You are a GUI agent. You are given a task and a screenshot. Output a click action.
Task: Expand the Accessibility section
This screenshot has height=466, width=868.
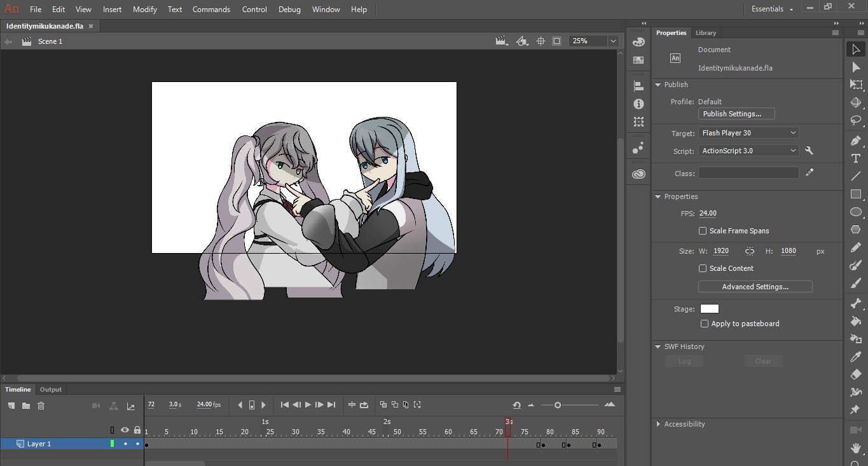(x=684, y=424)
